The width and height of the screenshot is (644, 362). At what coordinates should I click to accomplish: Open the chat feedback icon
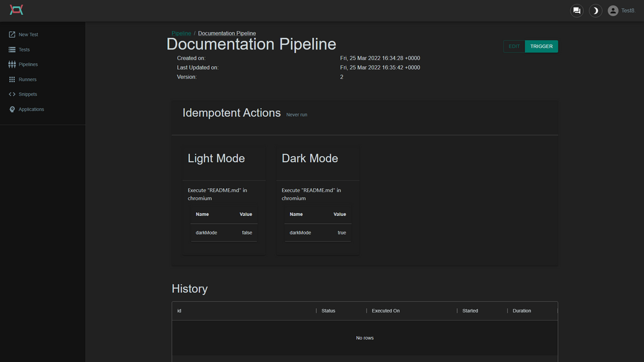[577, 11]
